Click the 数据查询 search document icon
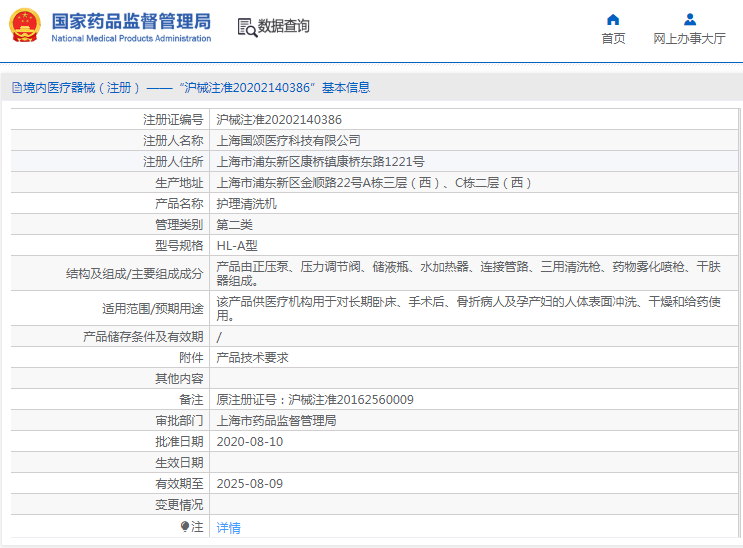 pos(247,27)
